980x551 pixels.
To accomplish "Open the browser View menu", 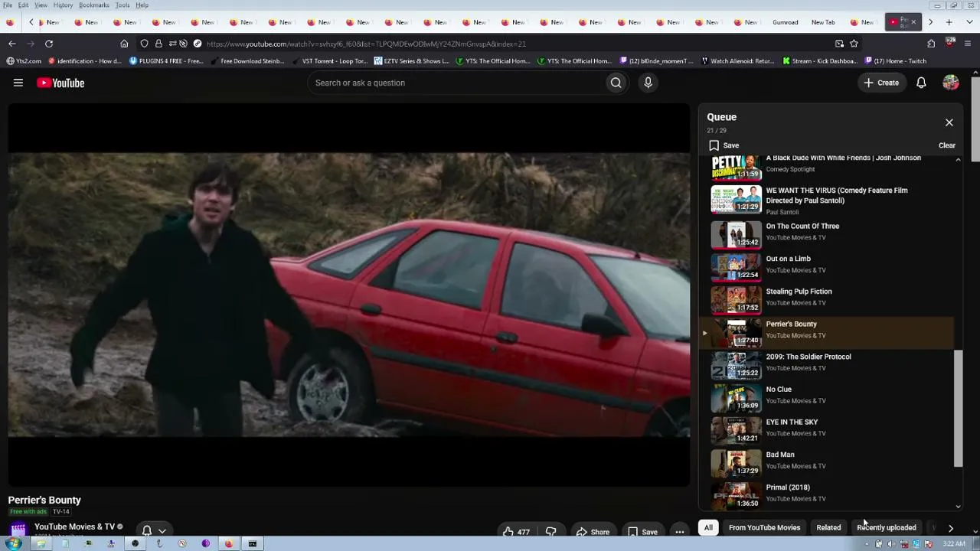I will coord(41,5).
